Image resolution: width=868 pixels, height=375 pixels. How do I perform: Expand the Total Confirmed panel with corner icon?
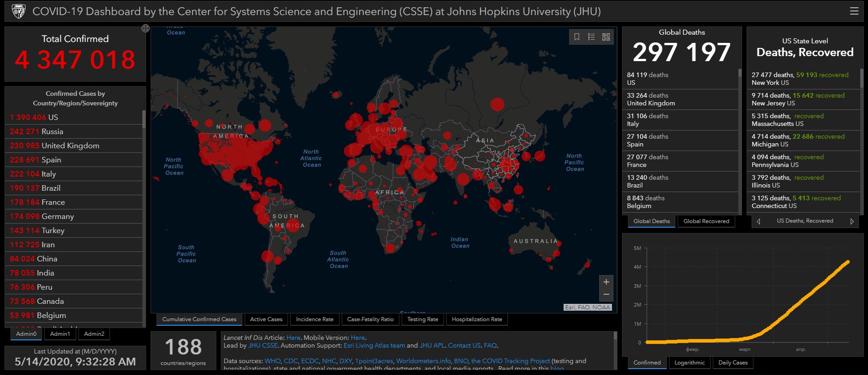tap(145, 29)
